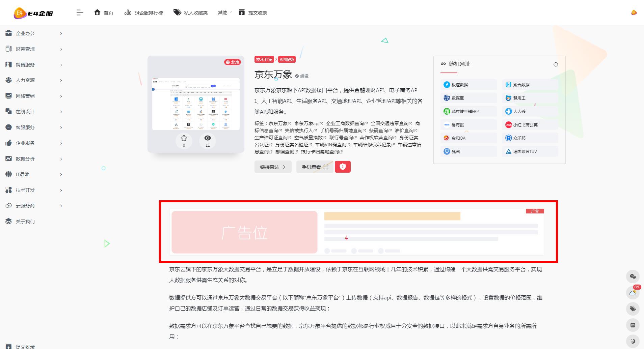Open 众乐邦 random site

coord(530,138)
